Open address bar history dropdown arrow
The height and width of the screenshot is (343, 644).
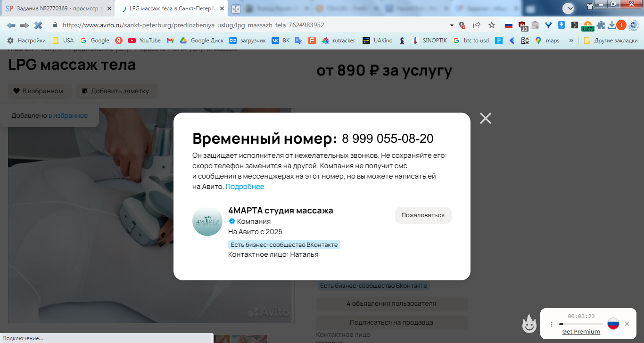click(452, 25)
